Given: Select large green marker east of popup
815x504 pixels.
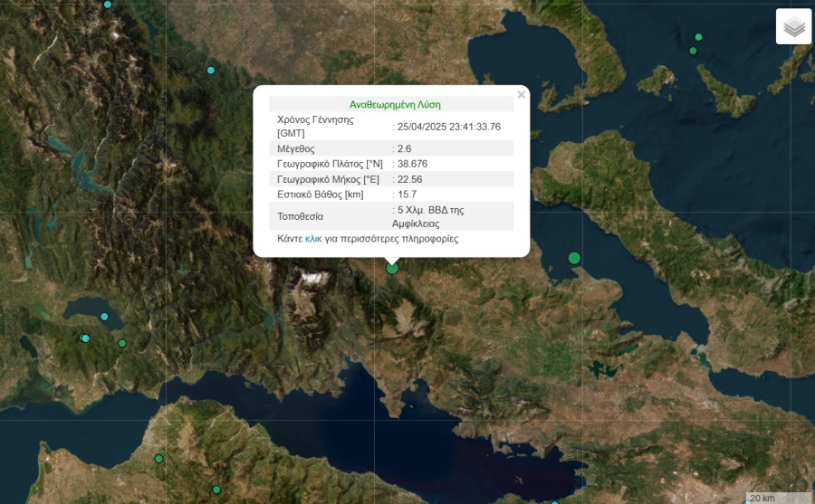Looking at the screenshot, I should pos(574,259).
